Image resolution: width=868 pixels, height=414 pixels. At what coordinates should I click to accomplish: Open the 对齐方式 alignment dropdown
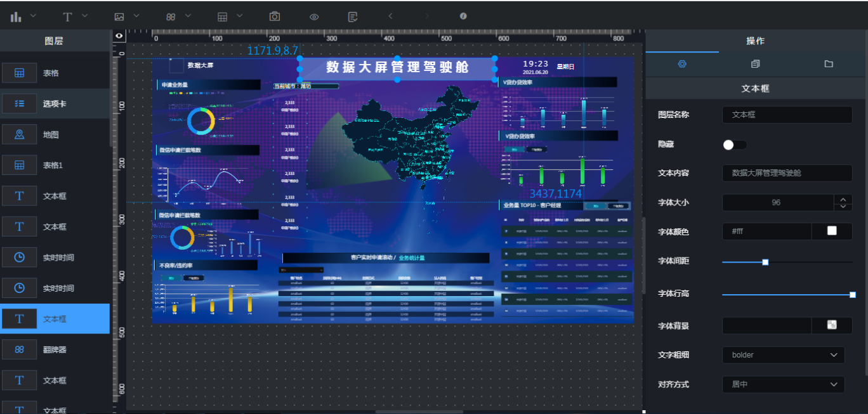pyautogui.click(x=783, y=384)
